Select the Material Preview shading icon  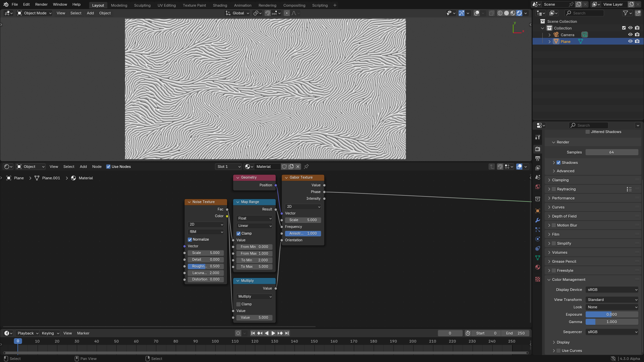[513, 13]
